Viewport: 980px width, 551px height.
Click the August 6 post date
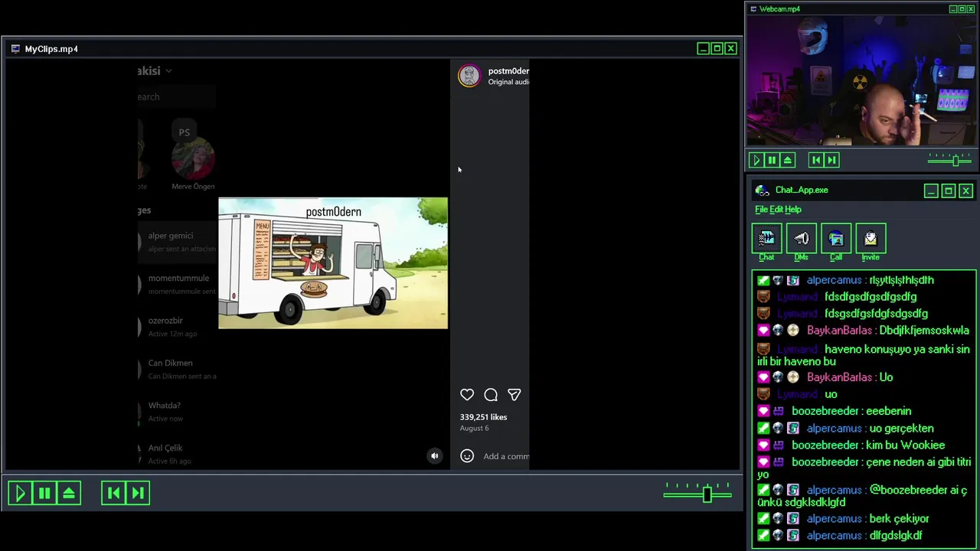[x=474, y=428]
